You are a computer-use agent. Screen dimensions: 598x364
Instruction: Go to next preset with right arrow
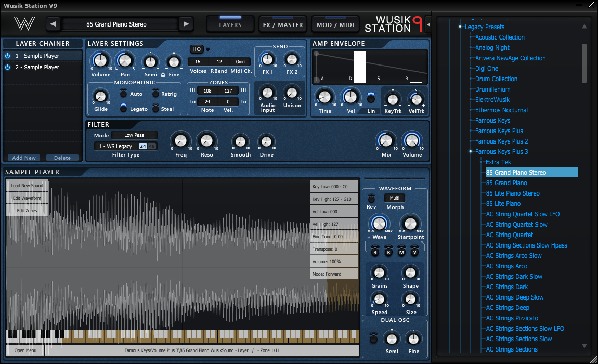pyautogui.click(x=186, y=24)
